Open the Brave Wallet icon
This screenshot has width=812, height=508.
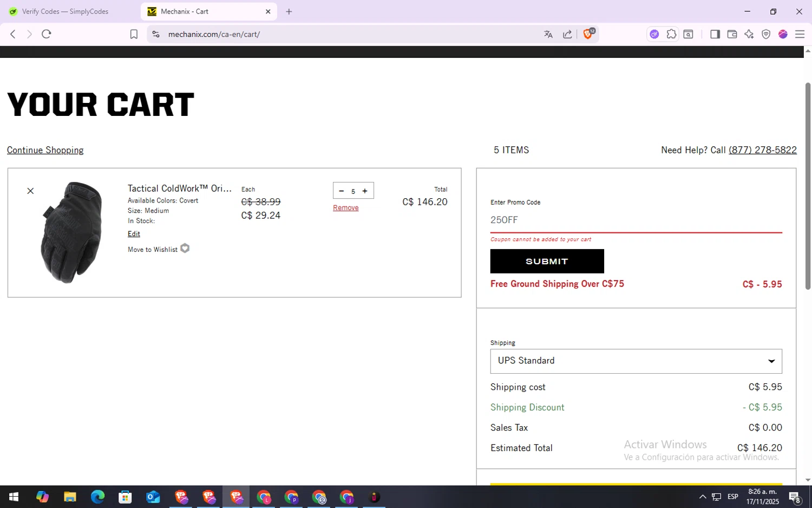pos(732,34)
